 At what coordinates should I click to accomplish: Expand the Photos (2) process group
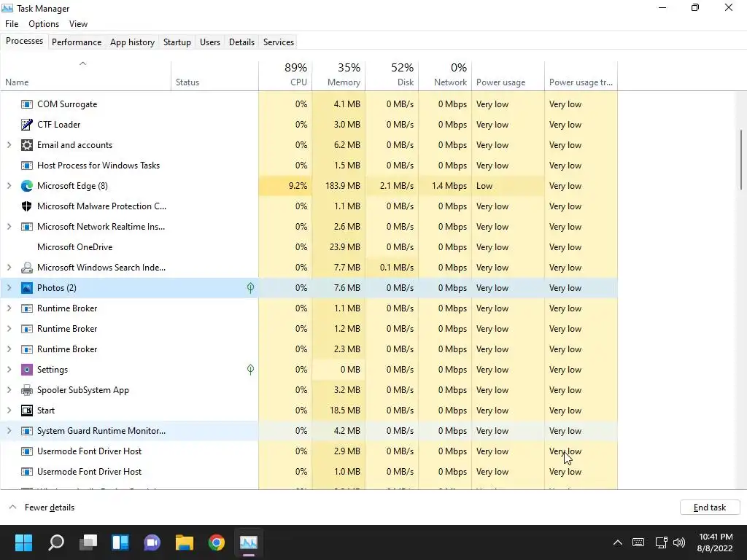(9, 287)
